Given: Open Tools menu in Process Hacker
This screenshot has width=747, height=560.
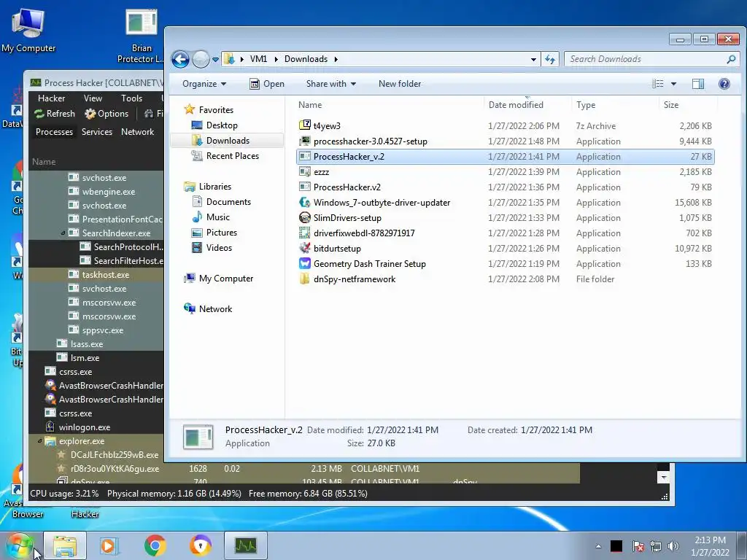Looking at the screenshot, I should coord(131,98).
